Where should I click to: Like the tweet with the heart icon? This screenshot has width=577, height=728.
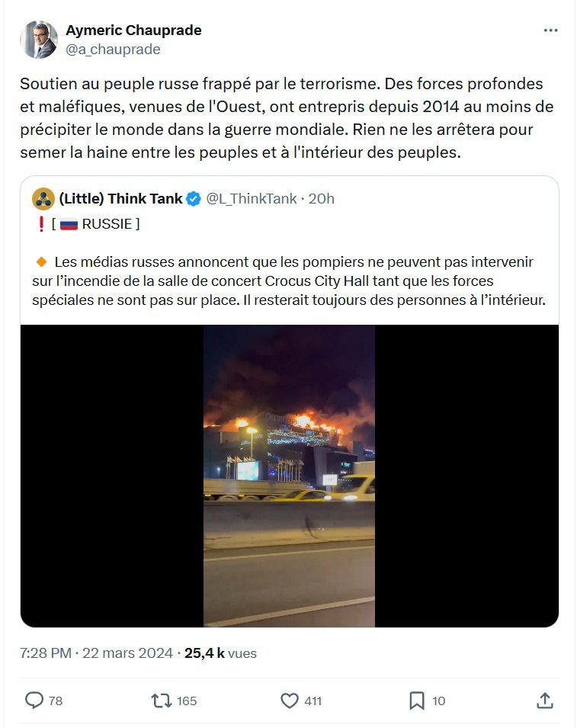tap(289, 700)
